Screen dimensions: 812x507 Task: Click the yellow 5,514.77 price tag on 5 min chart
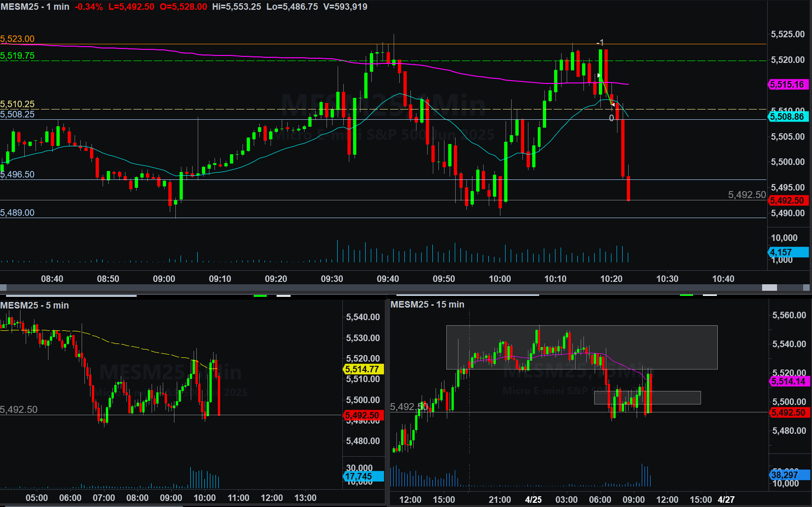point(362,369)
